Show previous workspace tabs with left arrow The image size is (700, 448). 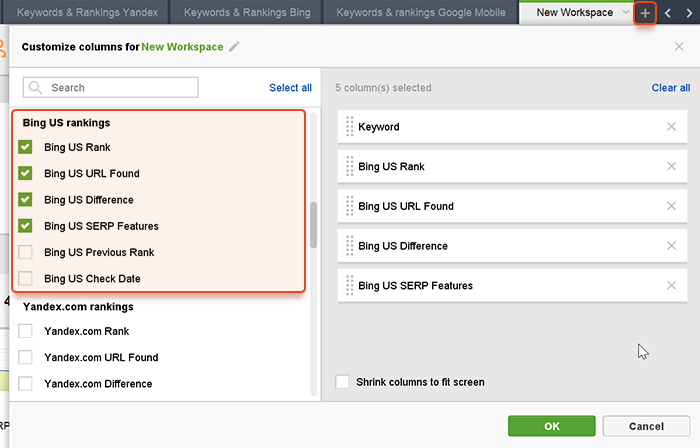(667, 13)
